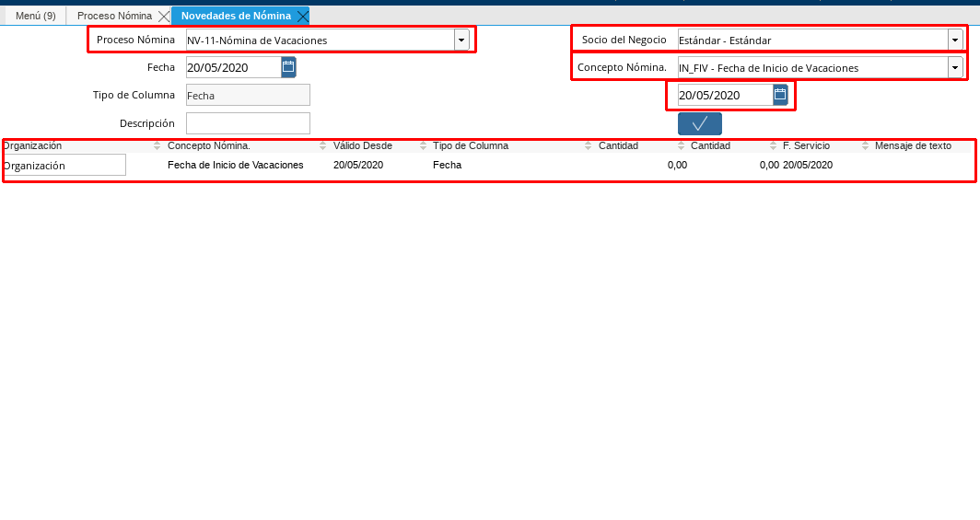The width and height of the screenshot is (980, 520).
Task: Open calendar picker under Concepto Nómina
Action: click(x=780, y=94)
